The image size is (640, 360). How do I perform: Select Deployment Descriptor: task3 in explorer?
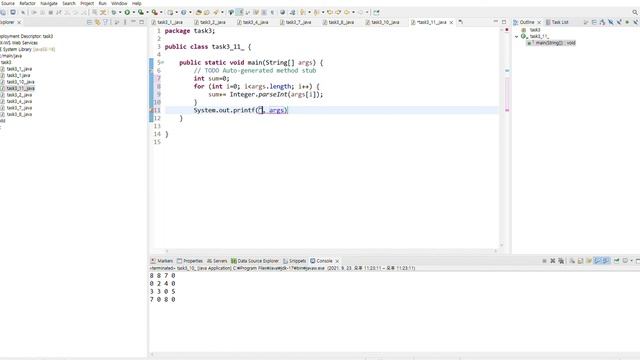coord(27,36)
